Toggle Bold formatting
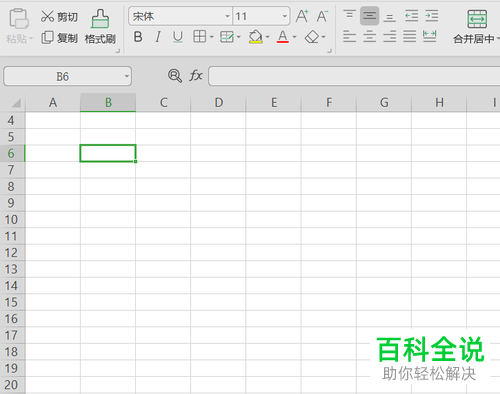 [x=138, y=37]
